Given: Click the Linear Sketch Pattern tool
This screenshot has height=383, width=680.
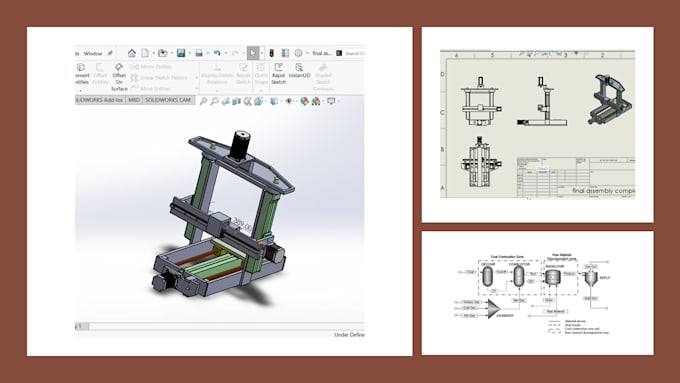Looking at the screenshot, I should pyautogui.click(x=159, y=78).
